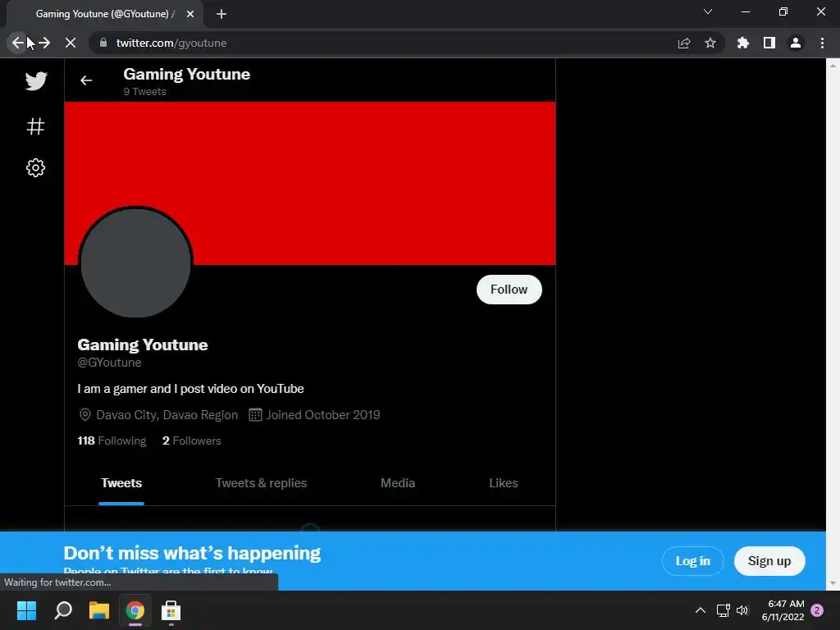This screenshot has height=630, width=840.
Task: Click the lock site info icon
Action: tap(103, 43)
